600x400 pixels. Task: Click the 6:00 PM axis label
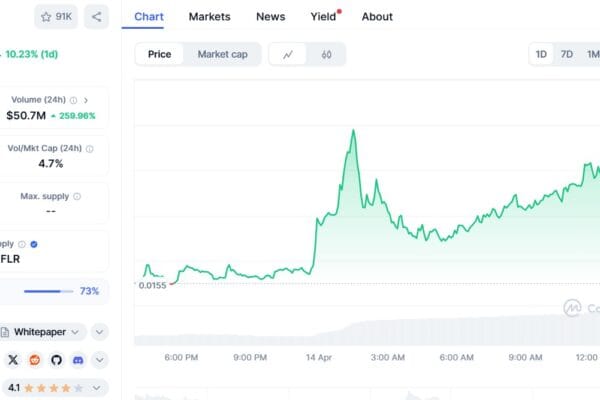181,358
